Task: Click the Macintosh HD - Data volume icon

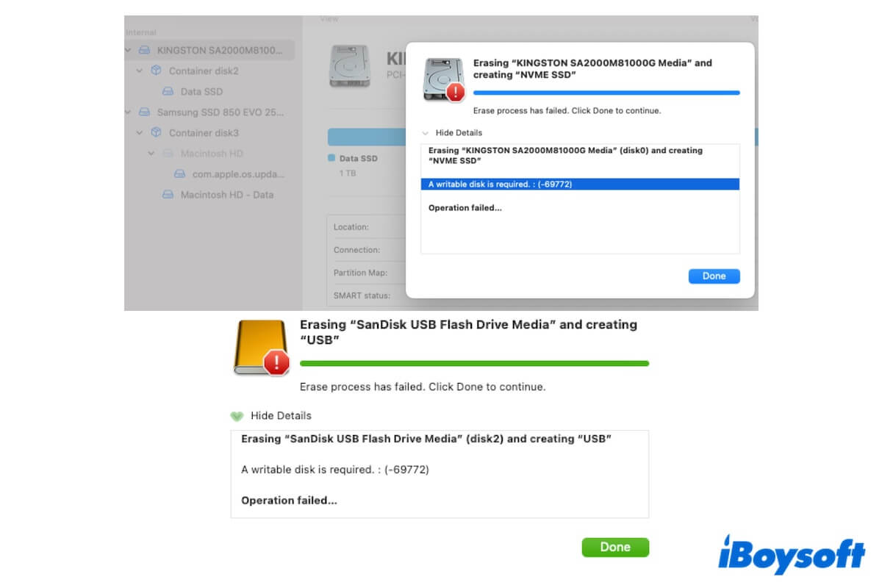Action: coord(169,195)
